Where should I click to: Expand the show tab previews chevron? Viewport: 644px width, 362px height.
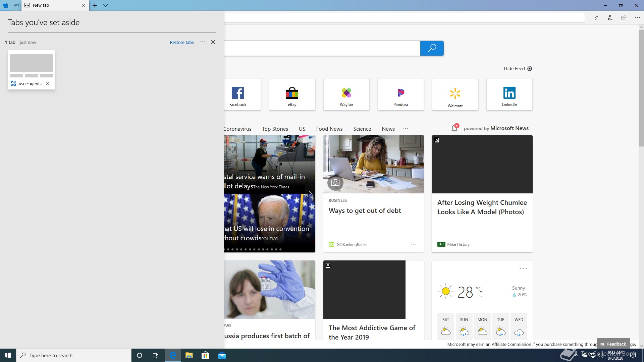pyautogui.click(x=105, y=5)
